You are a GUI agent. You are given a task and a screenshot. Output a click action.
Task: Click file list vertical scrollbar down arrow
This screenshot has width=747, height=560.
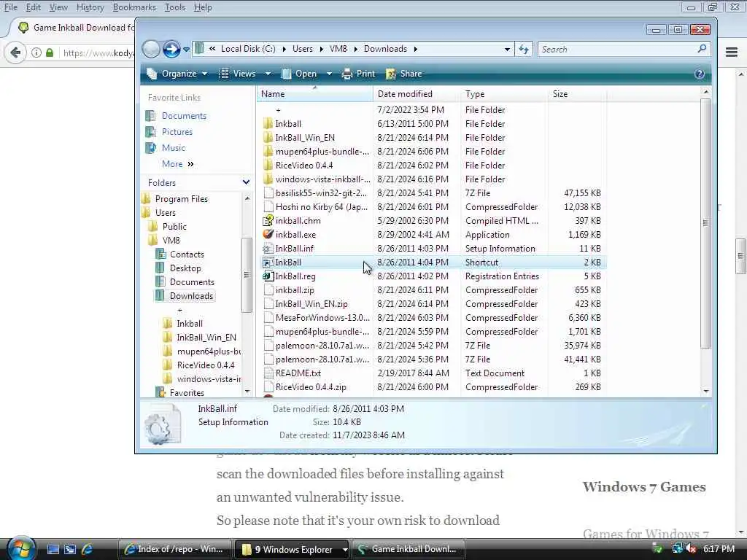(x=706, y=391)
